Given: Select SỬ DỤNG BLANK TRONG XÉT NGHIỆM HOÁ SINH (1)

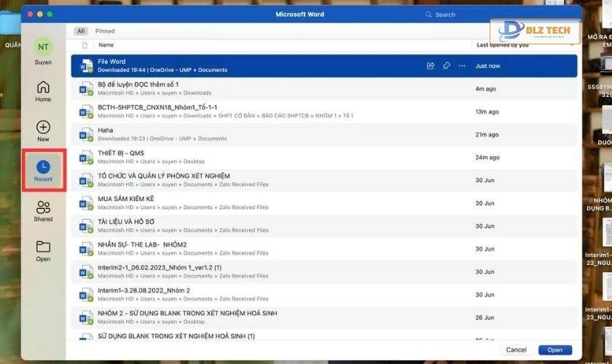Looking at the screenshot, I should 324,336.
